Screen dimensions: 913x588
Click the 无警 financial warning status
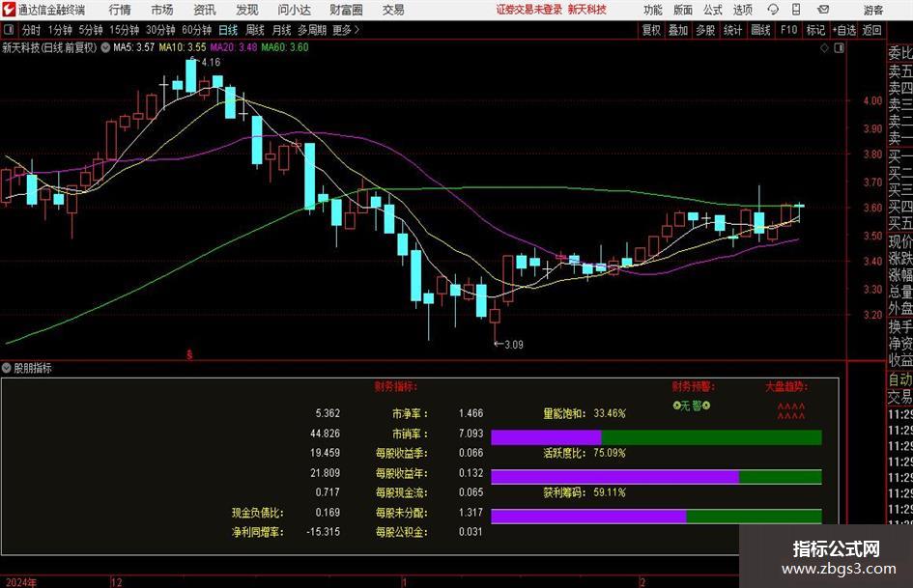691,406
